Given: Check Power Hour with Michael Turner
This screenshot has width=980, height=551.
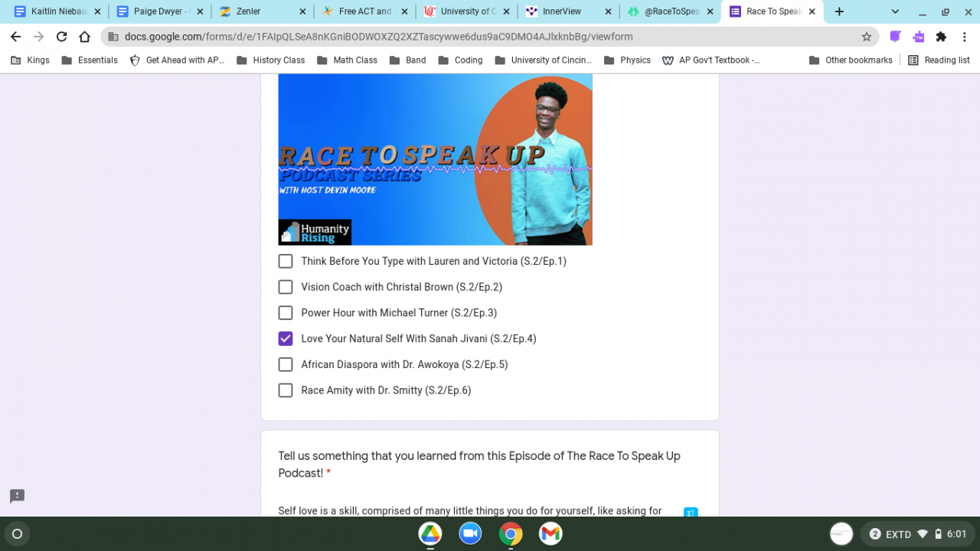Looking at the screenshot, I should (286, 312).
